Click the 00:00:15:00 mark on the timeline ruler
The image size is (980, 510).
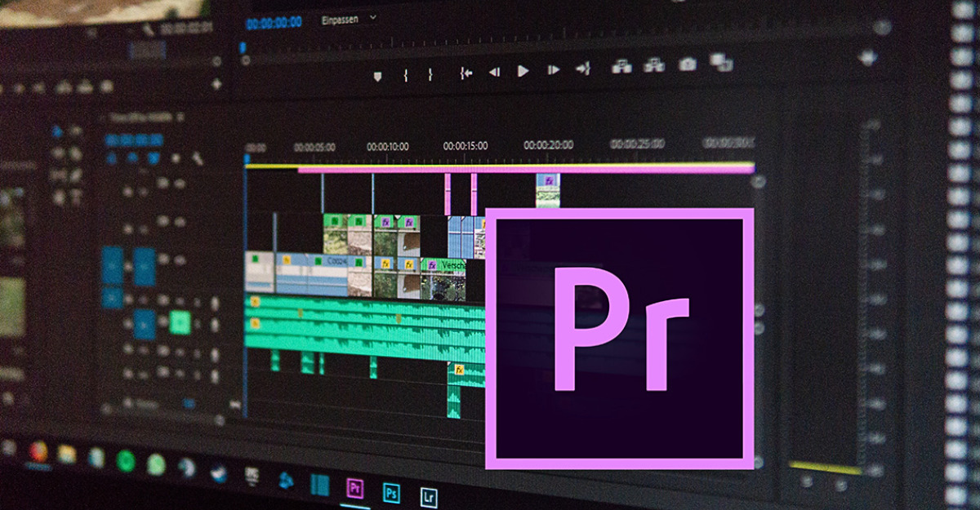(465, 145)
